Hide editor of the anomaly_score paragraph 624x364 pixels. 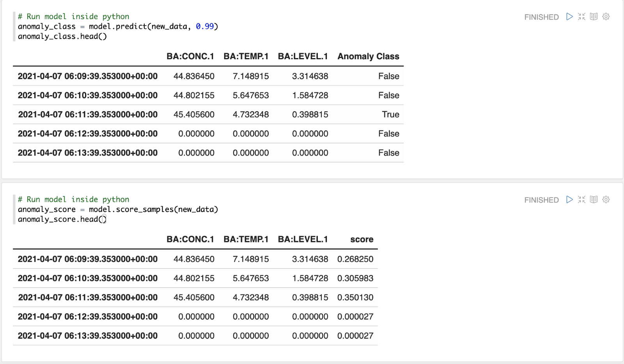[x=581, y=200]
